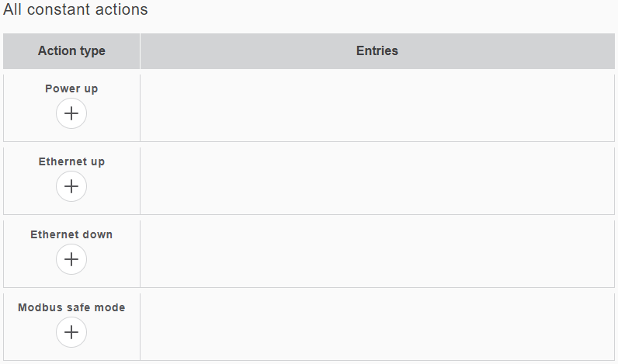
Task: Select the Entries column header
Action: pyautogui.click(x=377, y=51)
